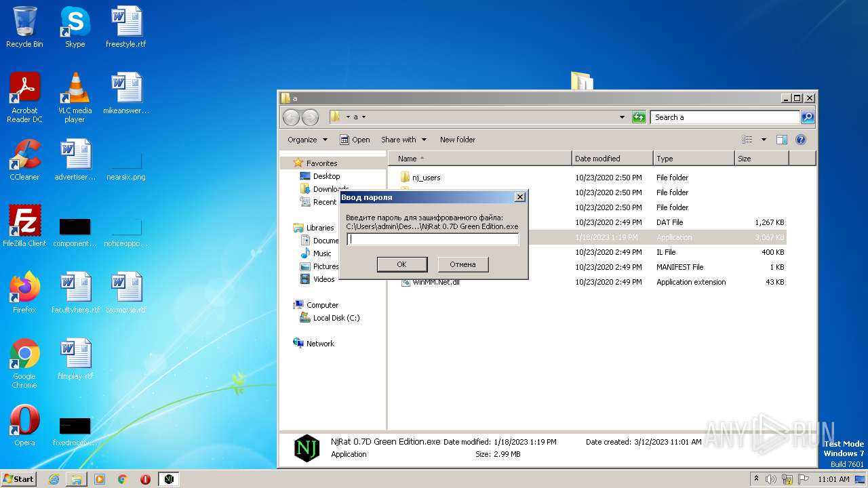Image resolution: width=868 pixels, height=488 pixels.
Task: Sort files by Name column header
Action: pos(480,159)
